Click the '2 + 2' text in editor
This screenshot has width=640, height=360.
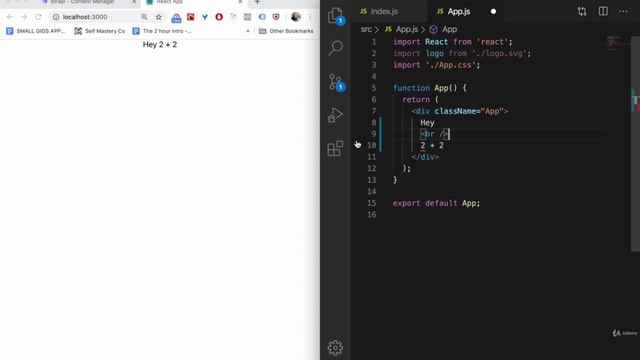432,145
